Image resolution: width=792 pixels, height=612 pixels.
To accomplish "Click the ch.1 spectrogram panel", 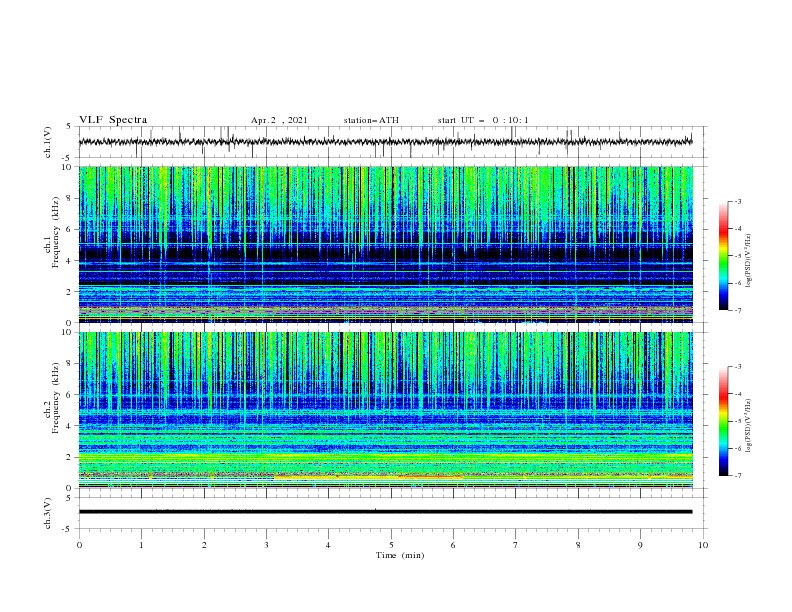I will 385,244.
